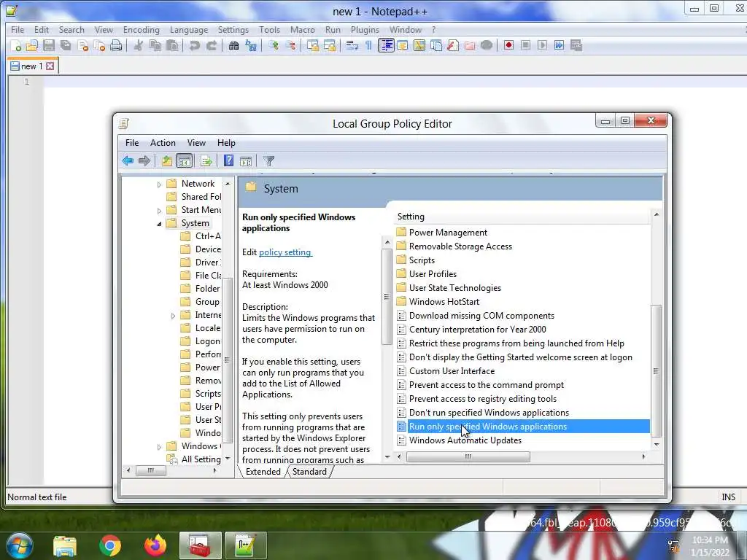The height and width of the screenshot is (560, 747).
Task: Open the View menu in Group Policy Editor
Action: [x=196, y=143]
